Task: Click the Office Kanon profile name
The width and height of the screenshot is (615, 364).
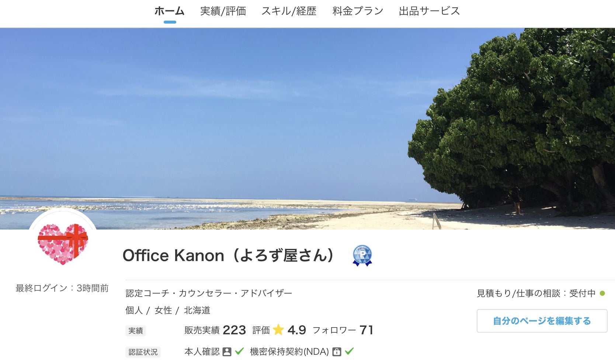Action: pyautogui.click(x=228, y=255)
